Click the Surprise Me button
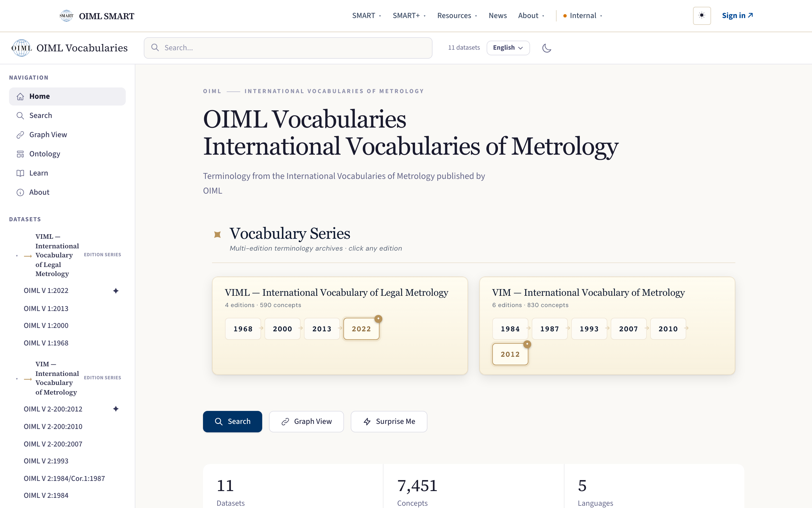Viewport: 812px width, 508px height. coord(389,421)
